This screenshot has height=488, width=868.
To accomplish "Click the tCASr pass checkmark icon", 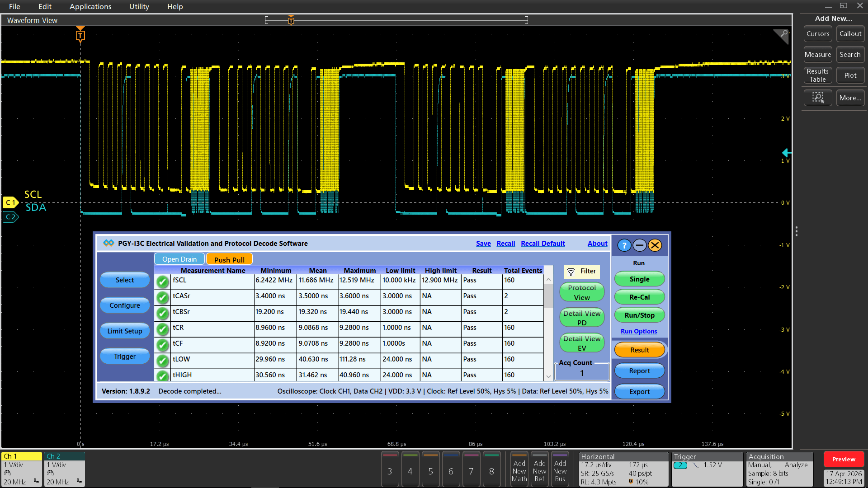I will pyautogui.click(x=163, y=298).
